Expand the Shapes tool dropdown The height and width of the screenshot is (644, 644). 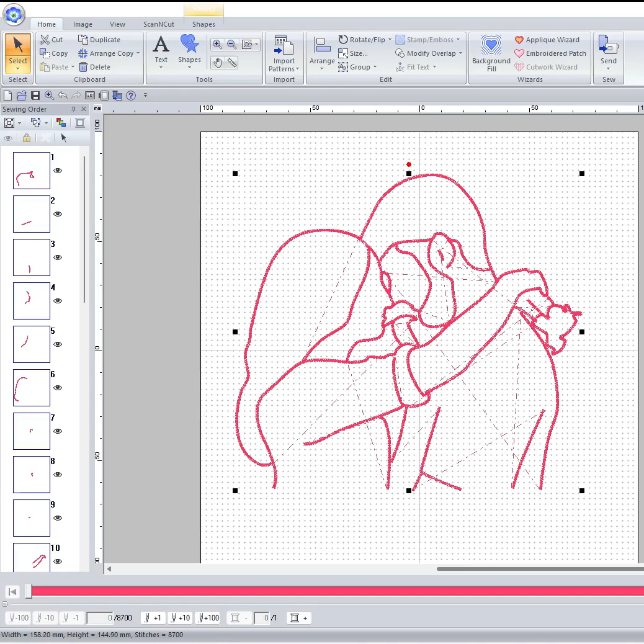point(189,66)
